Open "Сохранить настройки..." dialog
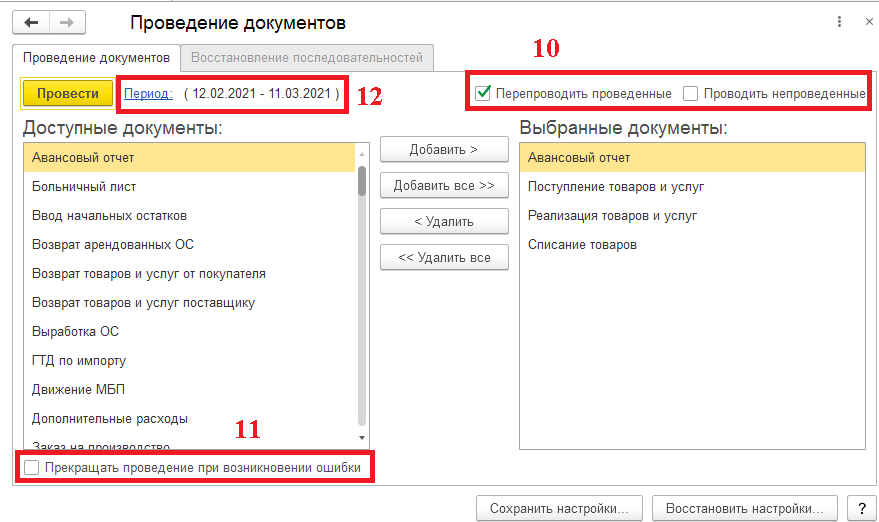The width and height of the screenshot is (879, 522). (559, 508)
